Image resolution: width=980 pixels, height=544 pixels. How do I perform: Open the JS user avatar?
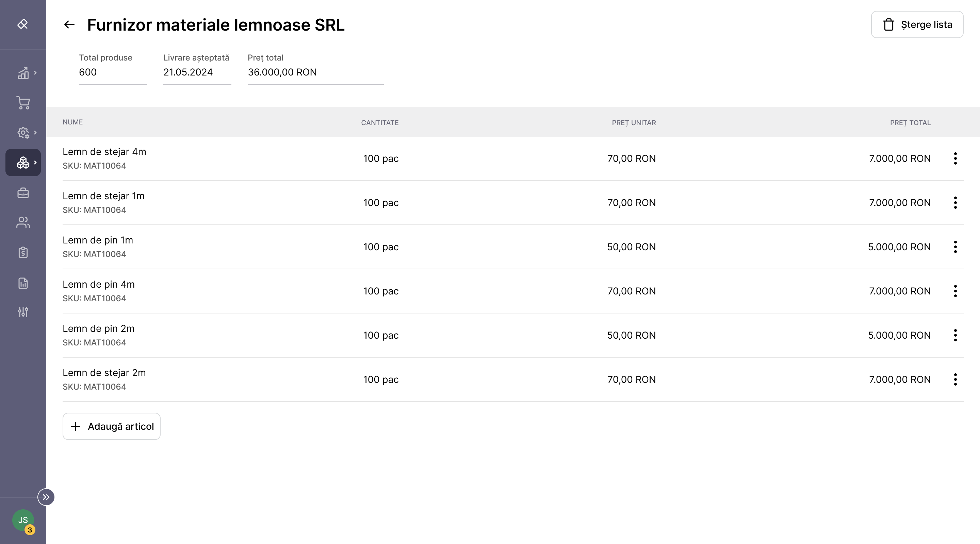click(x=23, y=520)
